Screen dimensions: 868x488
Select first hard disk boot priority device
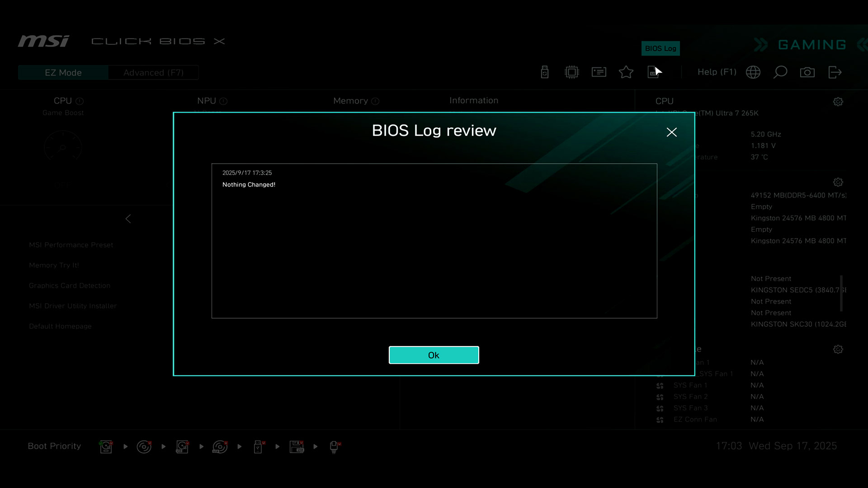[x=106, y=447]
